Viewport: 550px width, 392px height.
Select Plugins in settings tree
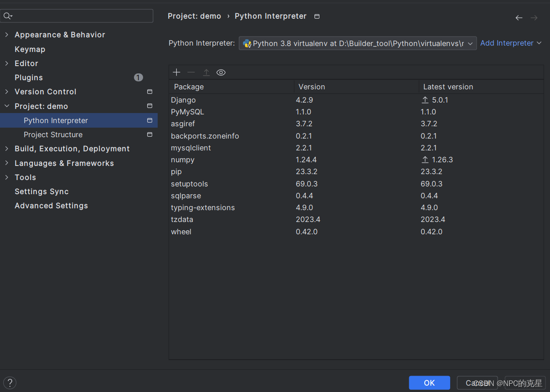(x=29, y=77)
